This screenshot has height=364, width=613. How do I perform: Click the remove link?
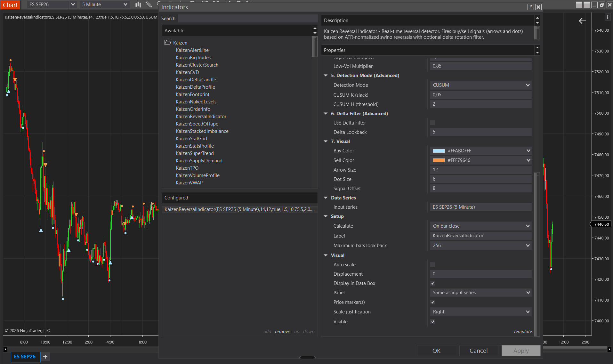click(x=282, y=332)
